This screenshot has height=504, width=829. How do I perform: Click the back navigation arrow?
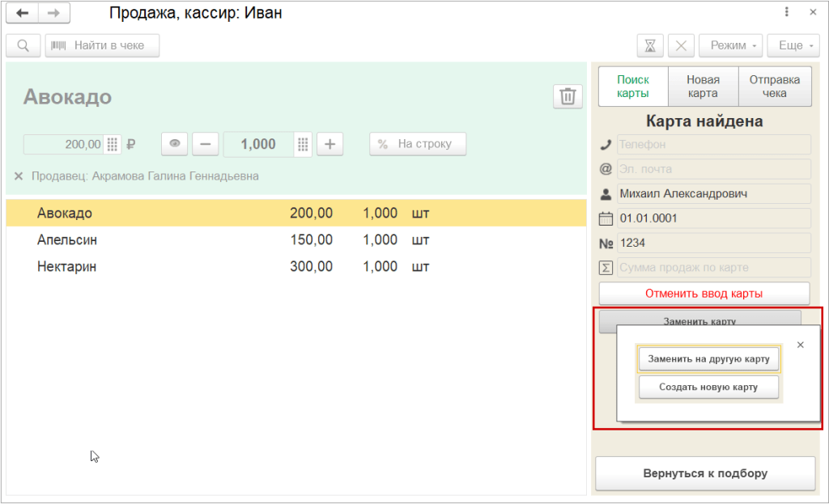tap(23, 13)
